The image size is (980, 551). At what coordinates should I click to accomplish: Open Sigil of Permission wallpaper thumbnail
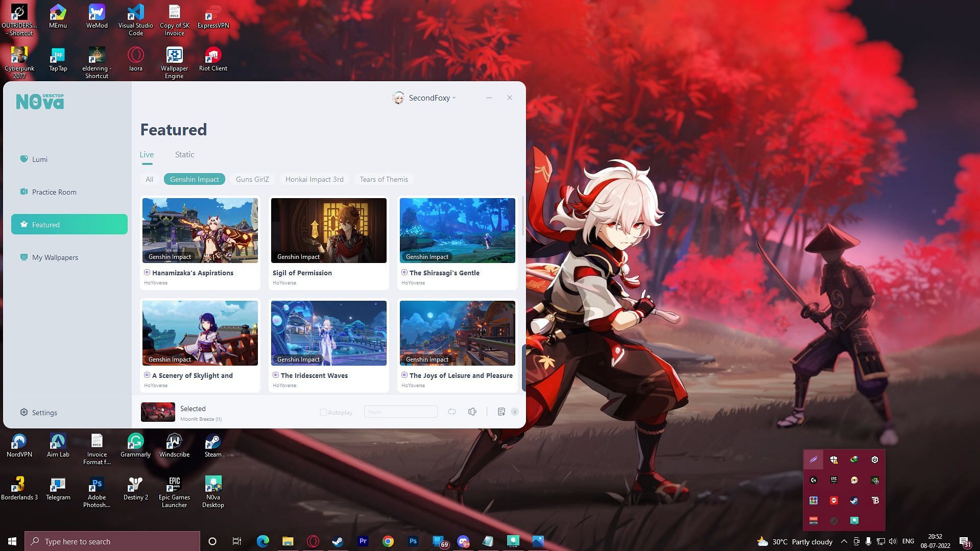click(329, 230)
